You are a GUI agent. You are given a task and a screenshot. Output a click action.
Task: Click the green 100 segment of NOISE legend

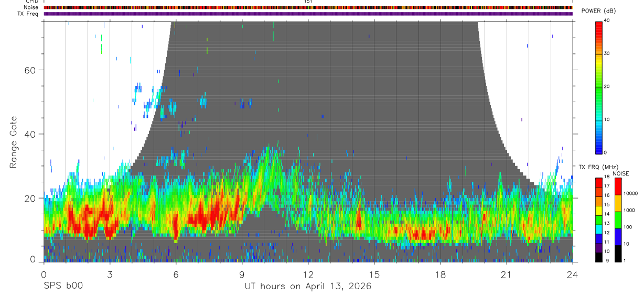click(x=618, y=220)
